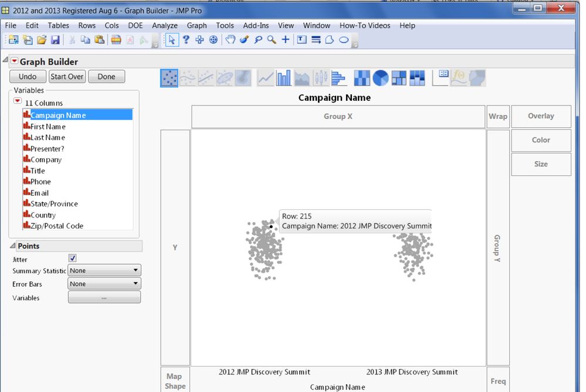The height and width of the screenshot is (392, 586).
Task: Click the New Data Table toolbar icon
Action: tap(13, 40)
